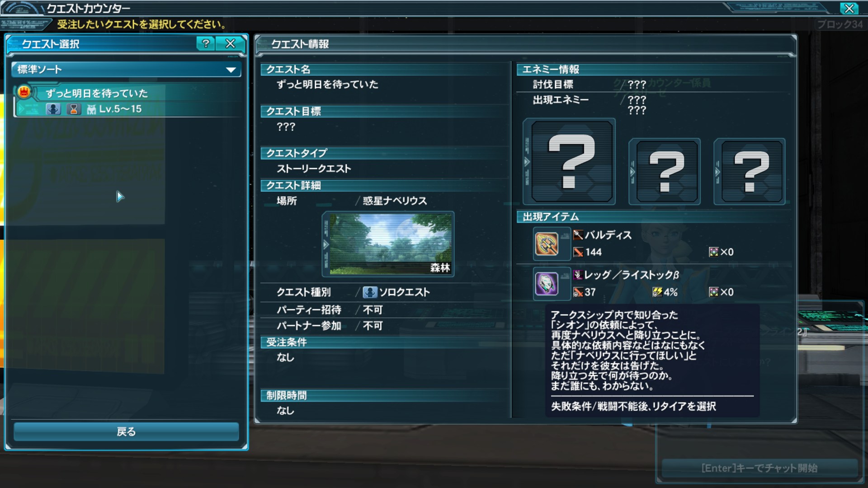Click the red crown story quest icon
Viewport: 868px width, 488px height.
[24, 92]
